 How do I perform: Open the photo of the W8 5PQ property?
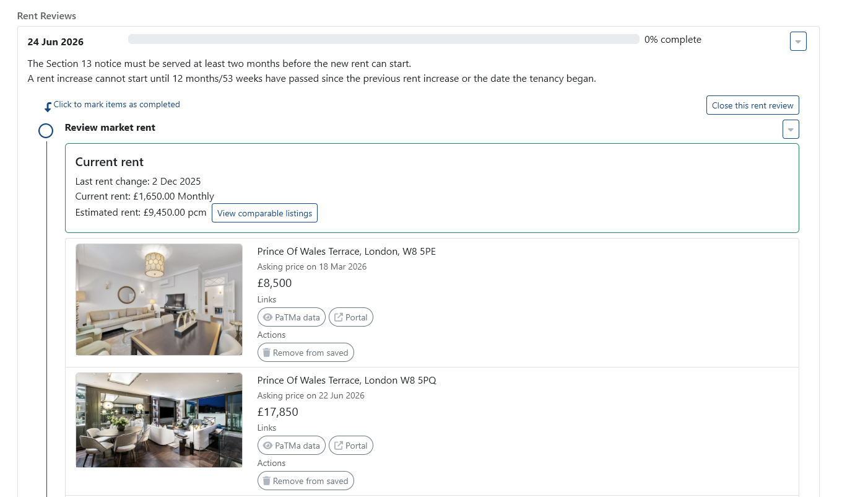pos(159,420)
